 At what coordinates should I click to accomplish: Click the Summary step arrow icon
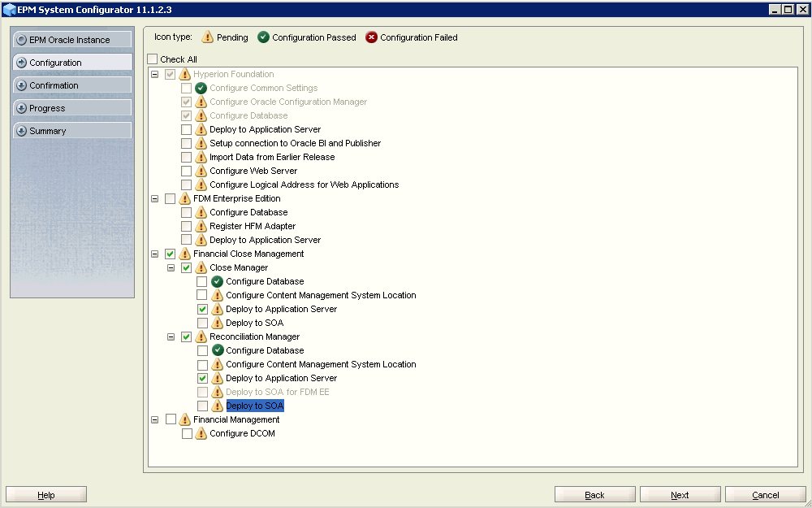click(x=21, y=131)
